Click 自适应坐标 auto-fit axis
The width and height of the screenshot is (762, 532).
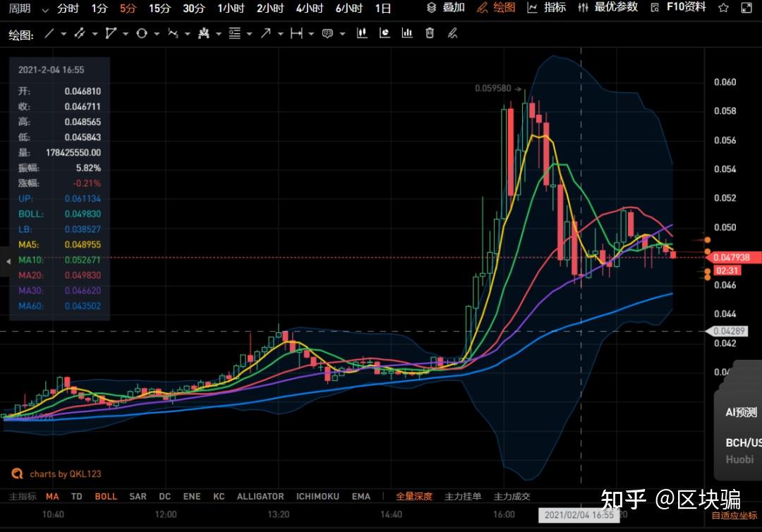click(x=734, y=516)
